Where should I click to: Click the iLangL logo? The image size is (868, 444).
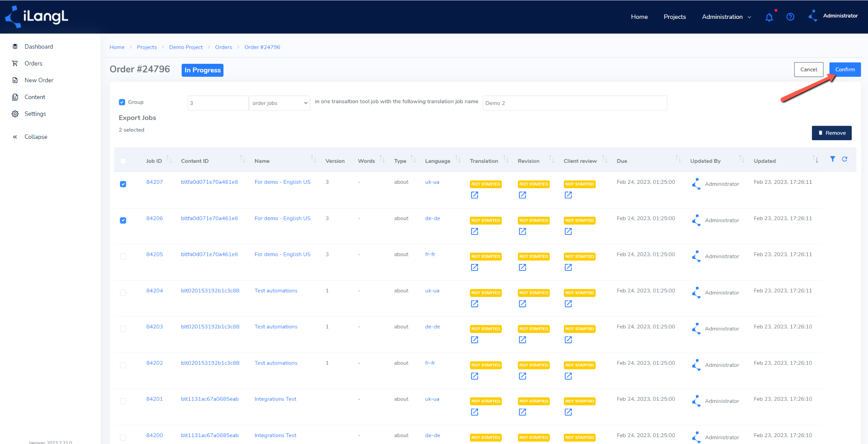[37, 17]
